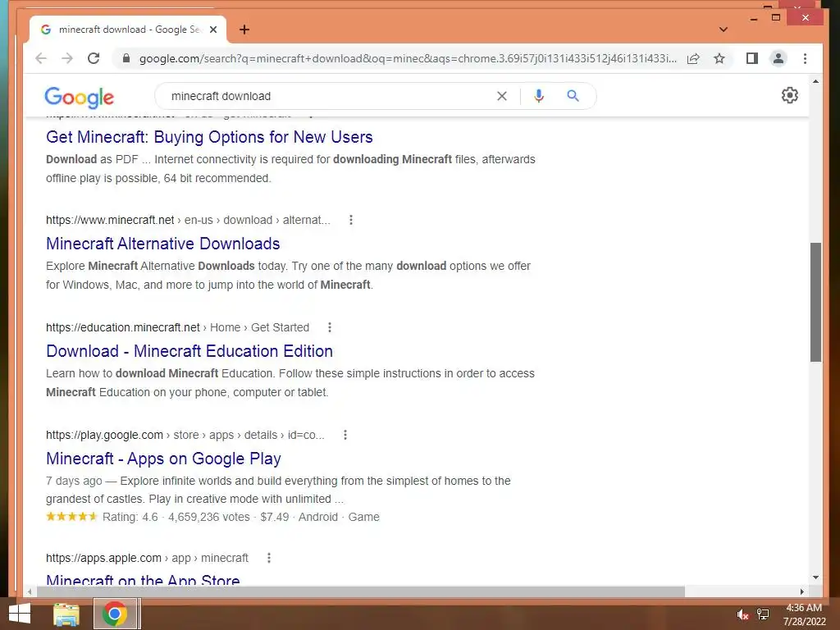This screenshot has height=630, width=840.
Task: Click the play.google.com URL breadcrumb
Action: (185, 435)
